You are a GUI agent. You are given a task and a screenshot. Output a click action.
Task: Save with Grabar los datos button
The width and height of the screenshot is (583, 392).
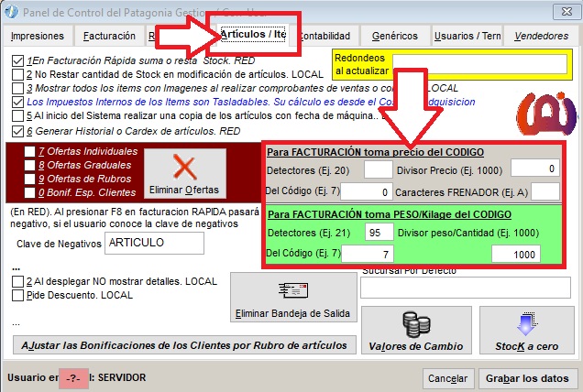(x=527, y=378)
